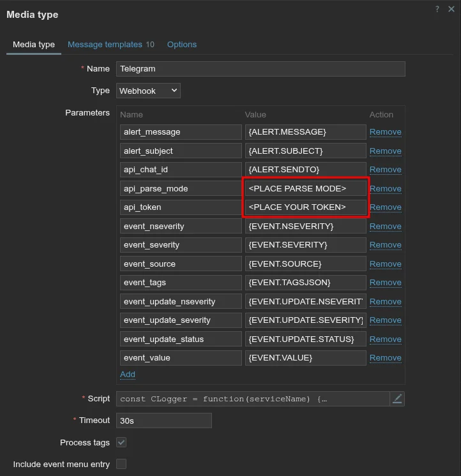Click the {ALERT.SUBJECT} value field
The width and height of the screenshot is (461, 476).
pos(305,151)
